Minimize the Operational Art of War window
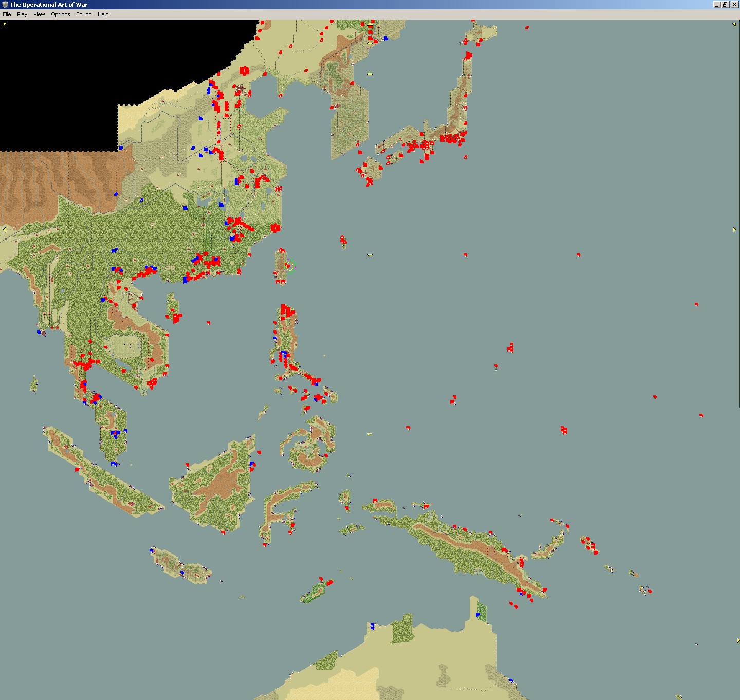 pos(717,5)
